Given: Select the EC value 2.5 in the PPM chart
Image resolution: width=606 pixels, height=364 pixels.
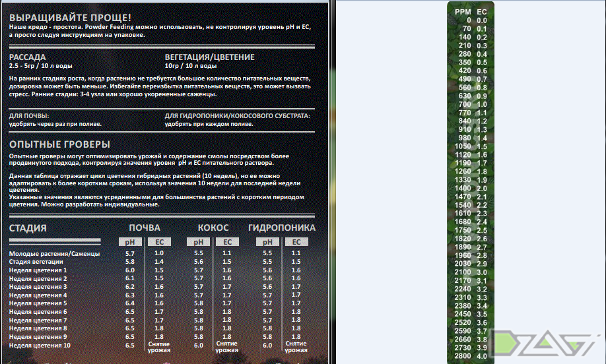Looking at the screenshot, I should pos(481,230).
